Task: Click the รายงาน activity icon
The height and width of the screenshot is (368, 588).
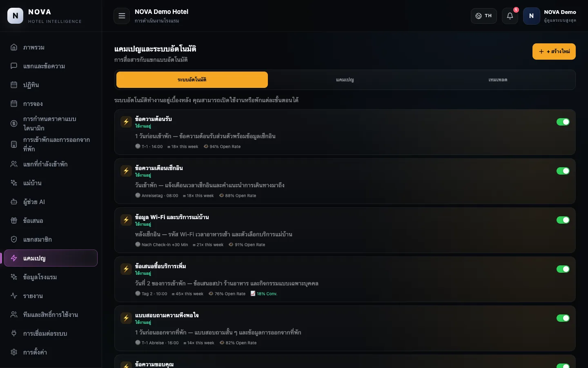Action: coord(14,296)
